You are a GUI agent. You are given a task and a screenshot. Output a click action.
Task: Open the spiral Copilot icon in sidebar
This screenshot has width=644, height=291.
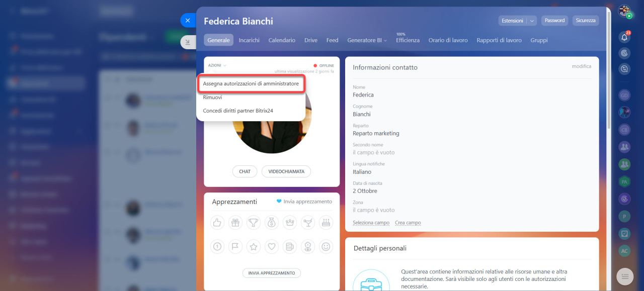pos(624,53)
